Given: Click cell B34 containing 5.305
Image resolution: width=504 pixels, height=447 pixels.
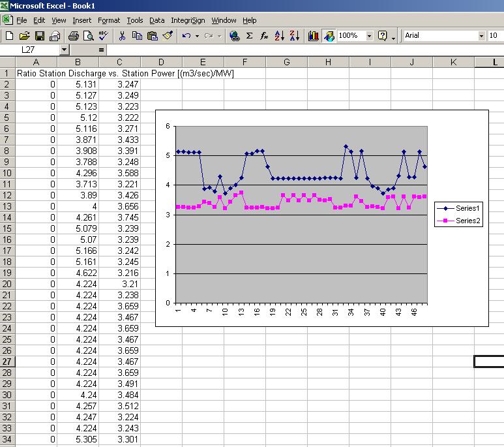Looking at the screenshot, I should tap(78, 440).
